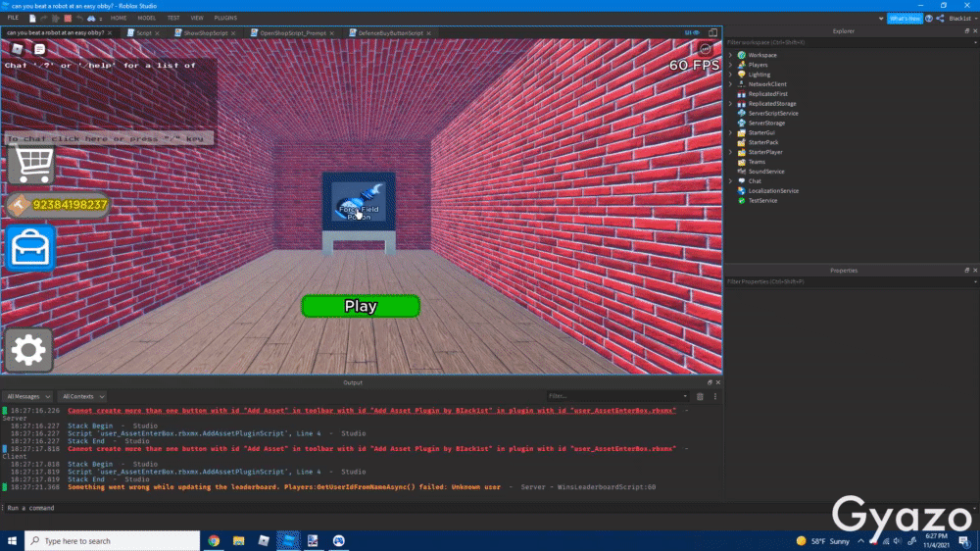Screen dimensions: 980x551
Task: Open the Roblox Player taskbar icon
Action: coord(264,541)
